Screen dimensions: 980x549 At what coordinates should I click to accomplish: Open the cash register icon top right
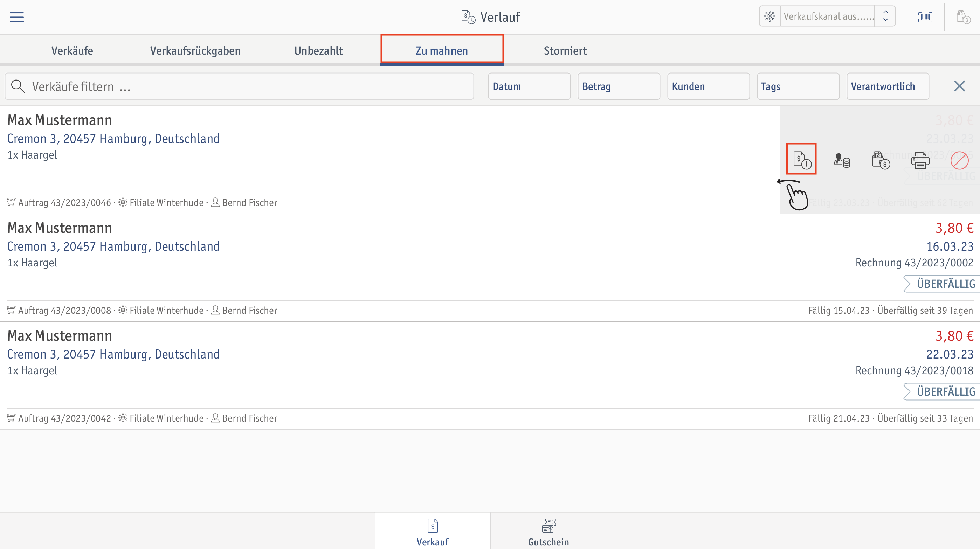964,17
